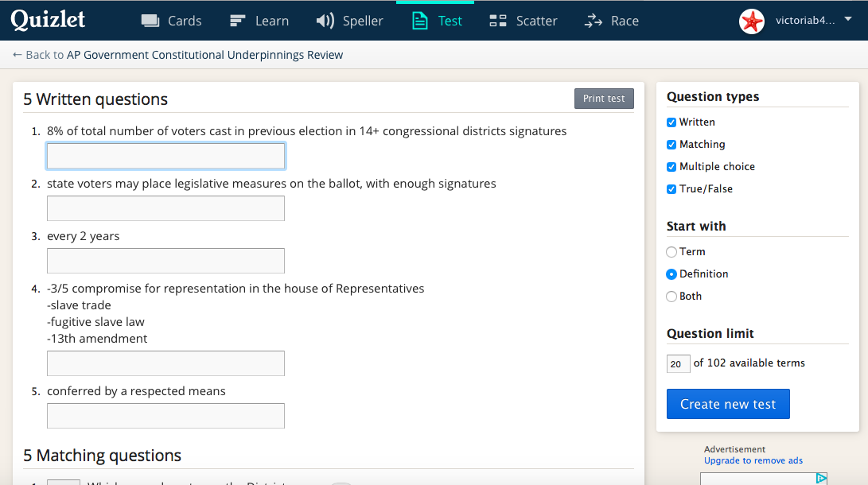
Task: Click the starfish profile avatar
Action: pyautogui.click(x=752, y=21)
